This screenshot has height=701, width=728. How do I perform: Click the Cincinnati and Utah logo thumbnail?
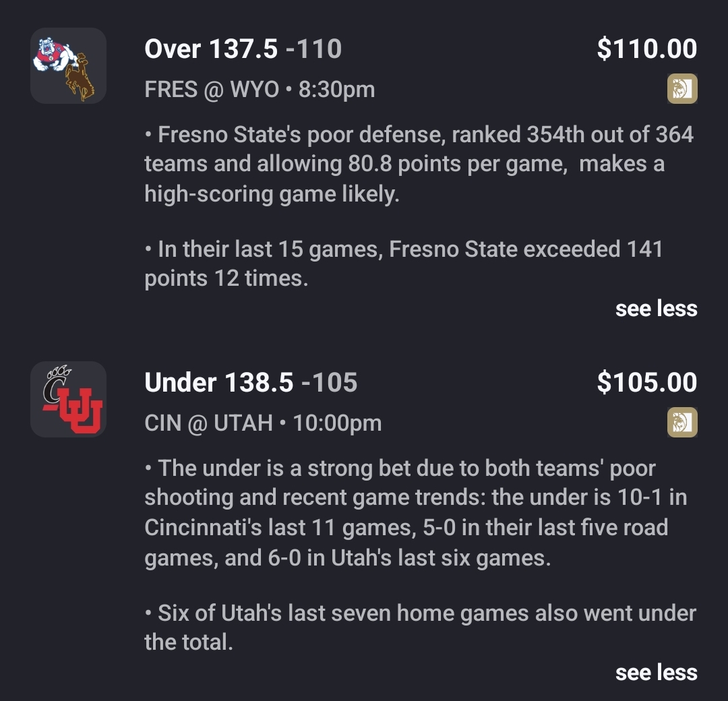click(x=68, y=399)
